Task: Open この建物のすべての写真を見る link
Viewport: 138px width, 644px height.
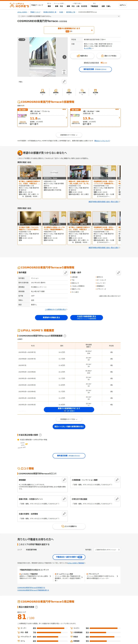Action: point(56,310)
